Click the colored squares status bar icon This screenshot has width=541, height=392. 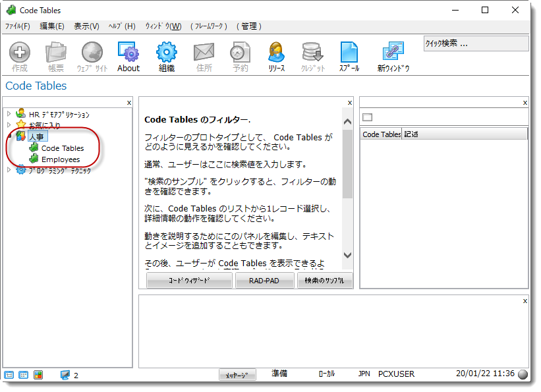pyautogui.click(x=38, y=375)
